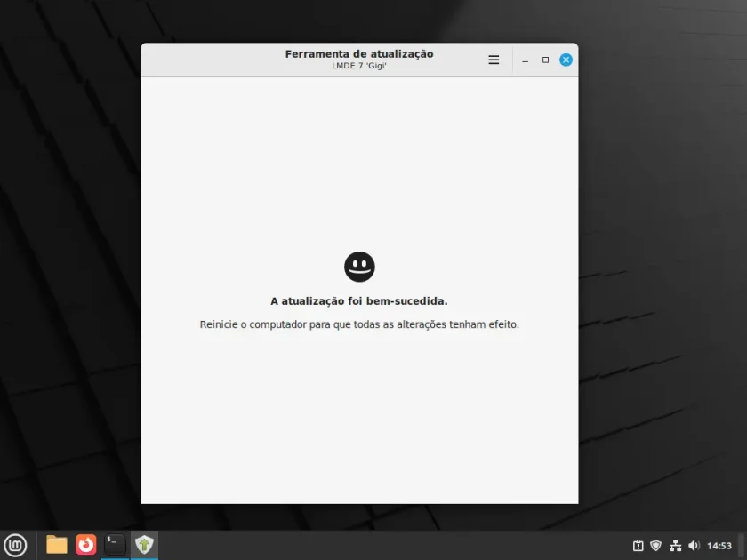
Task: Open the network connections tray icon
Action: pyautogui.click(x=675, y=546)
